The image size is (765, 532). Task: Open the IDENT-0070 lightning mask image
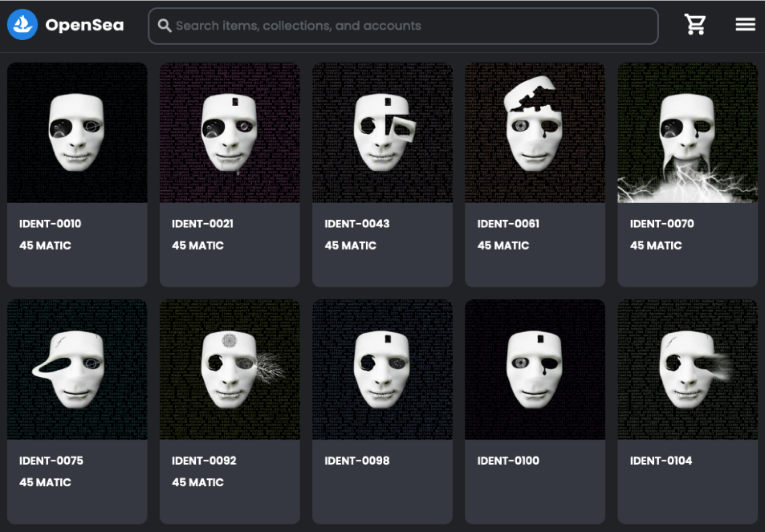pyautogui.click(x=687, y=133)
